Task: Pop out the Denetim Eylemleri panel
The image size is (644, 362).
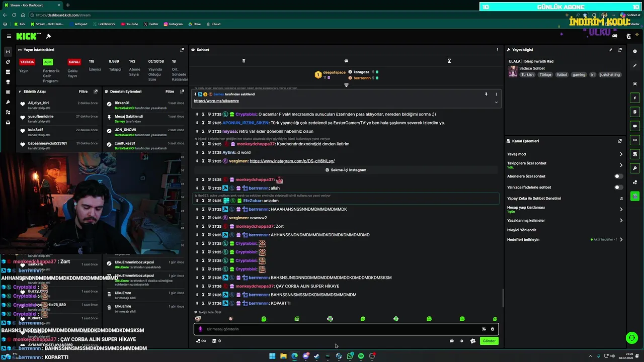Action: (182, 92)
